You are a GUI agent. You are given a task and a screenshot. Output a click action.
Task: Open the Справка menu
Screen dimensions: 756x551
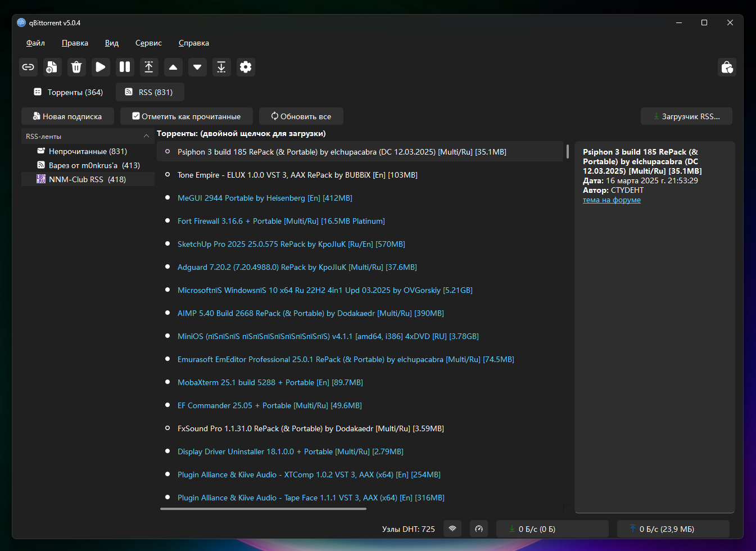pyautogui.click(x=194, y=43)
